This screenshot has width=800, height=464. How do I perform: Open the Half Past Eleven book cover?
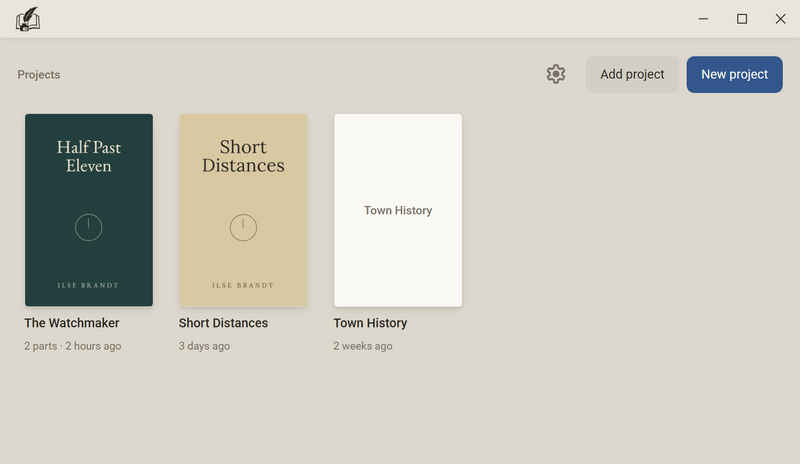(x=89, y=210)
